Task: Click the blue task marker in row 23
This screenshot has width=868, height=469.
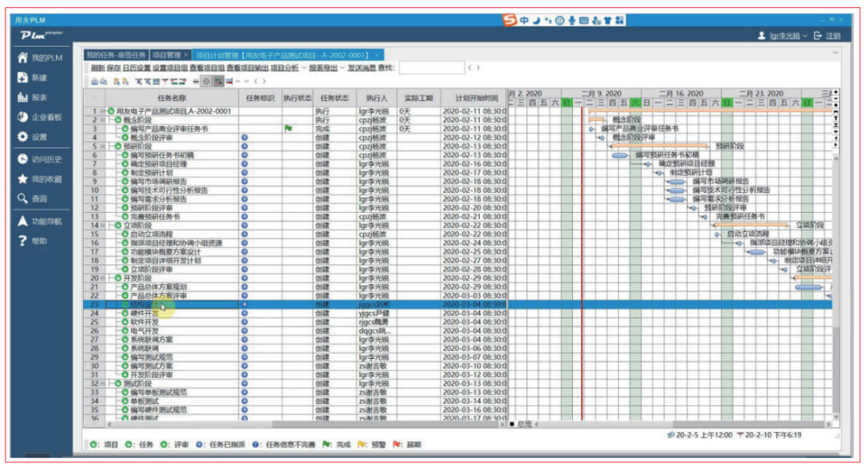Action: [x=244, y=304]
